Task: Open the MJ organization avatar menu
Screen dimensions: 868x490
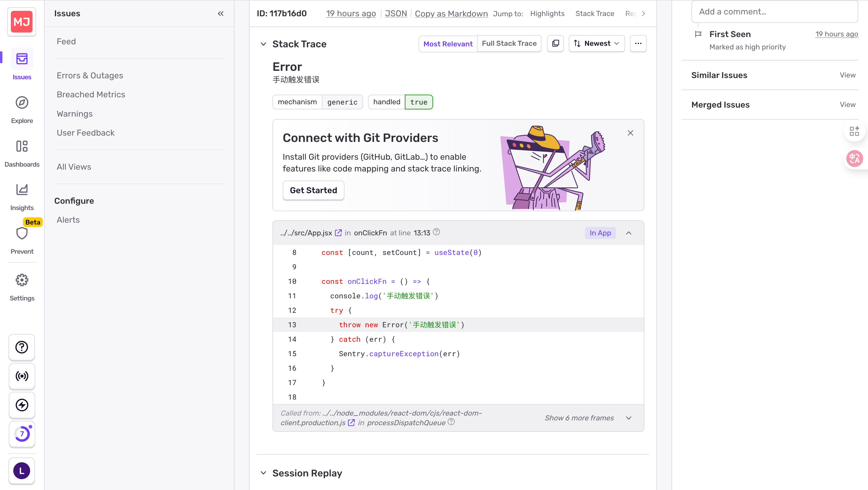Action: pos(22,22)
